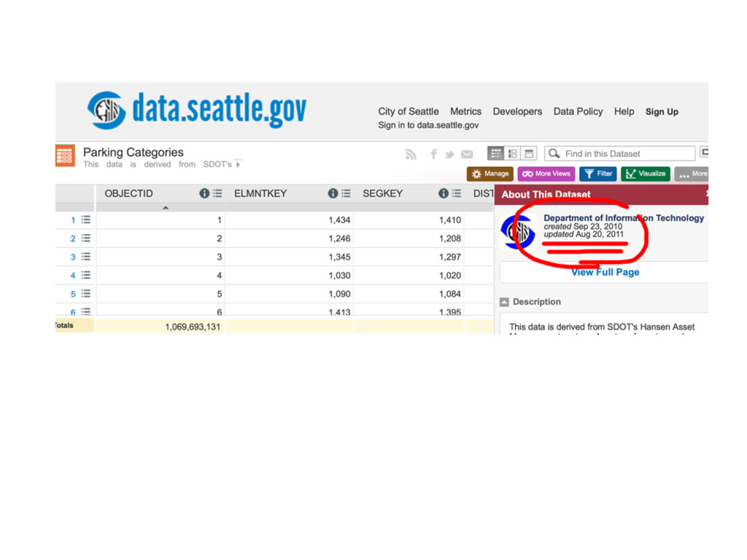Click SEGKEY cell 1,297
This screenshot has width=747, height=560.
click(x=449, y=257)
